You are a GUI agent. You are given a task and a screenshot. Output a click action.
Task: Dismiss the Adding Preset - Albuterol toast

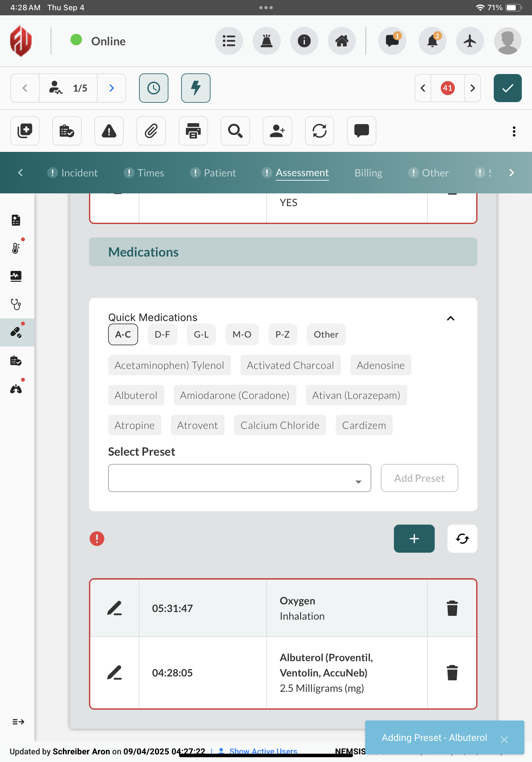[x=504, y=739]
